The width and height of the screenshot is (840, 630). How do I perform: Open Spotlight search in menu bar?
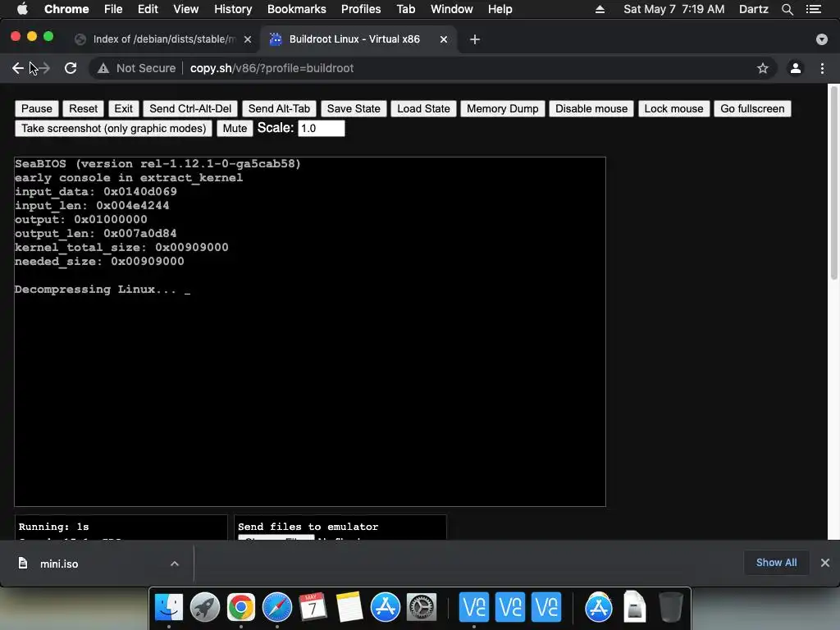(x=787, y=9)
